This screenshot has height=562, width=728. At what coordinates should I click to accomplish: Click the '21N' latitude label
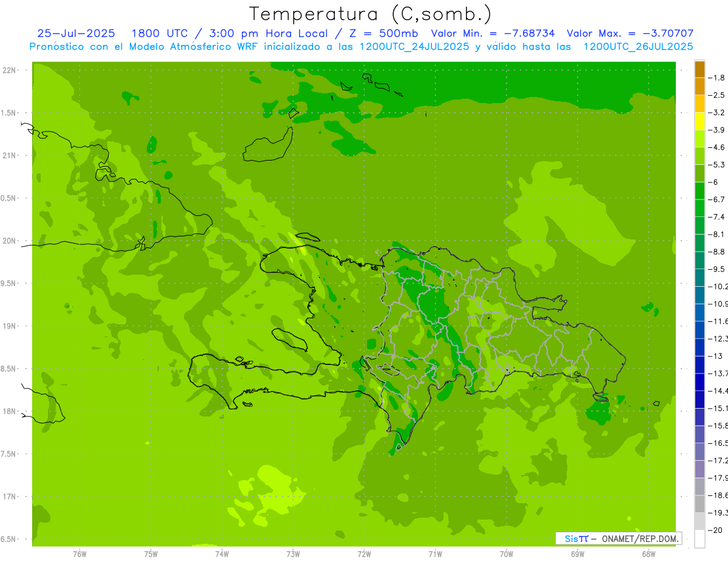pos(10,155)
